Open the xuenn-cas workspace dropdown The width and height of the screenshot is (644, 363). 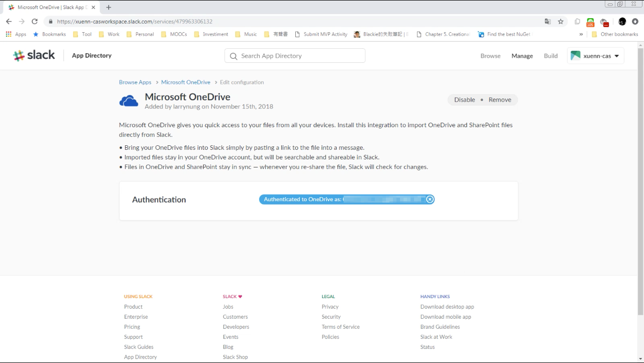[x=596, y=56]
